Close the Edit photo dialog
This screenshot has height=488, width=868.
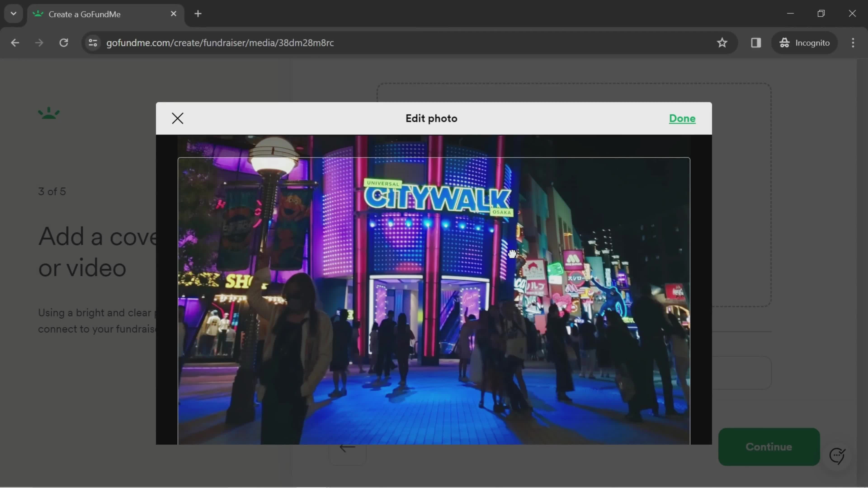(x=178, y=118)
